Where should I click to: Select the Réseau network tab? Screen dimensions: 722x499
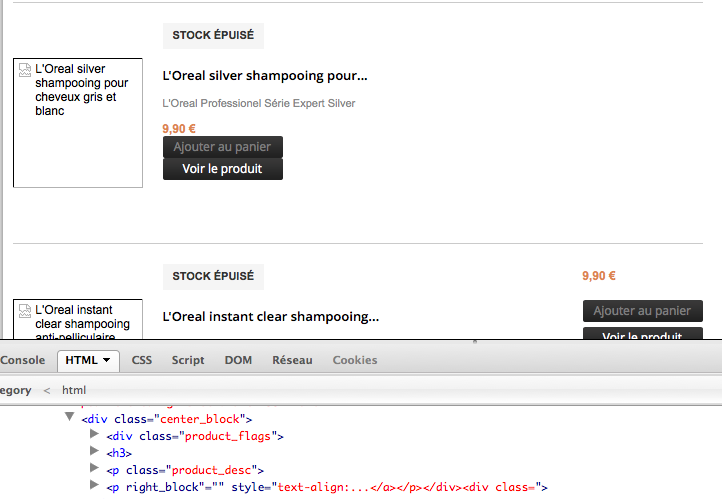pyautogui.click(x=292, y=360)
